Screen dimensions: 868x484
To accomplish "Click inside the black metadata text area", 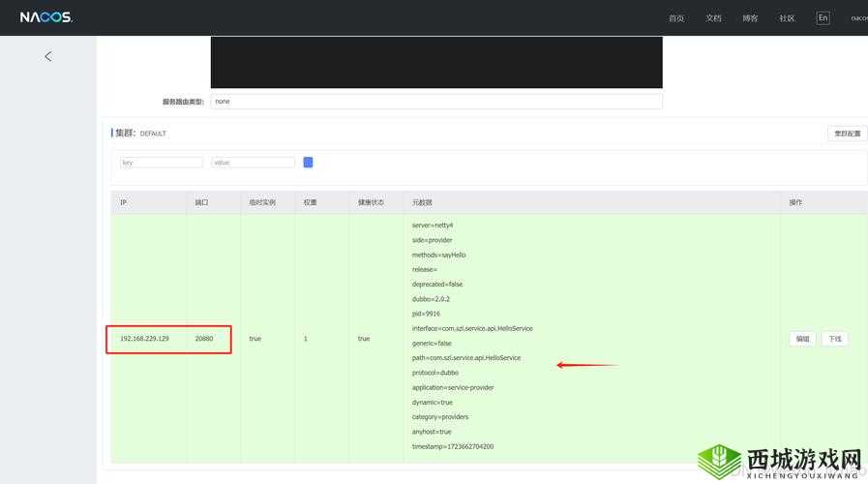I will pyautogui.click(x=435, y=62).
